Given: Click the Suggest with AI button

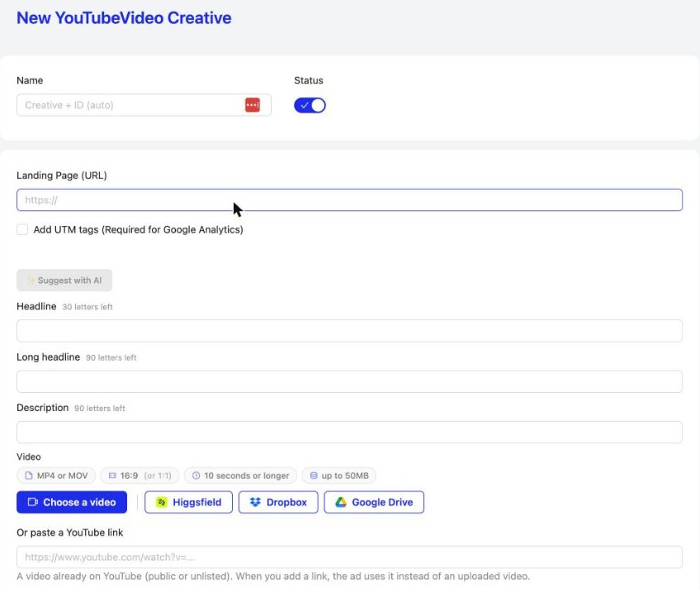Looking at the screenshot, I should [x=64, y=281].
